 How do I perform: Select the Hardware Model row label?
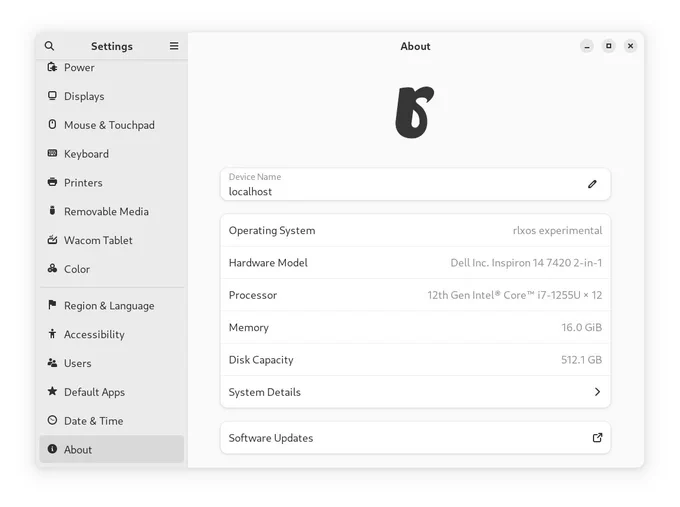268,262
